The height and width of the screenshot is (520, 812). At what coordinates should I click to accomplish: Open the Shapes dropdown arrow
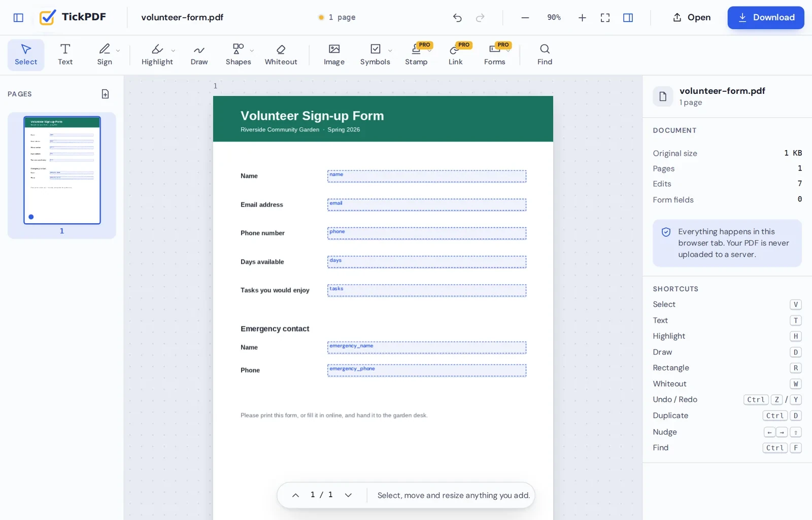252,51
